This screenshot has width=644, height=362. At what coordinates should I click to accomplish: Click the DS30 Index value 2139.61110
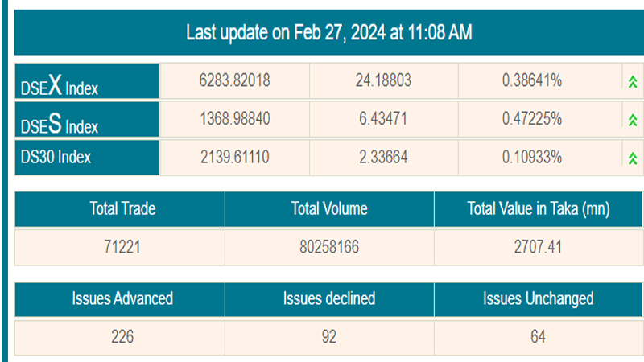tap(234, 158)
